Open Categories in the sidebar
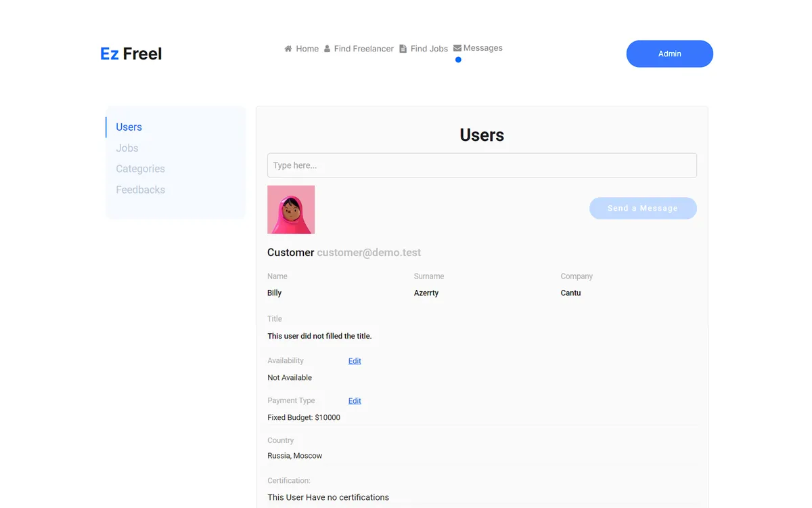 140,169
